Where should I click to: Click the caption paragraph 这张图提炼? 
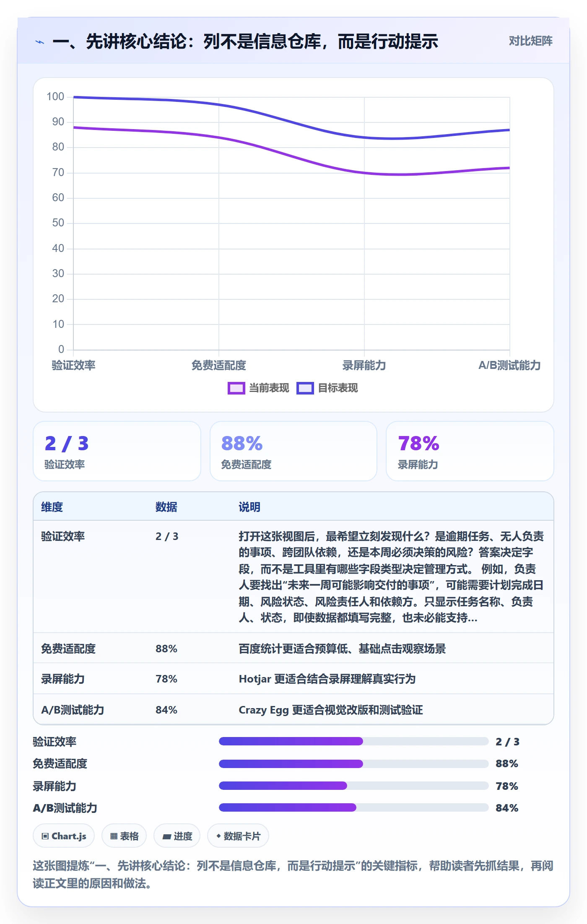pyautogui.click(x=293, y=875)
